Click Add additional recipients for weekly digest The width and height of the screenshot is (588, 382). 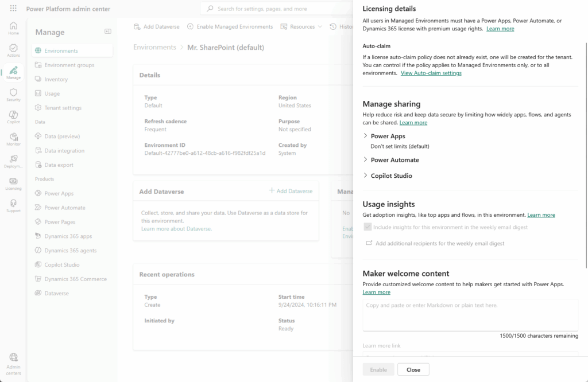(435, 243)
